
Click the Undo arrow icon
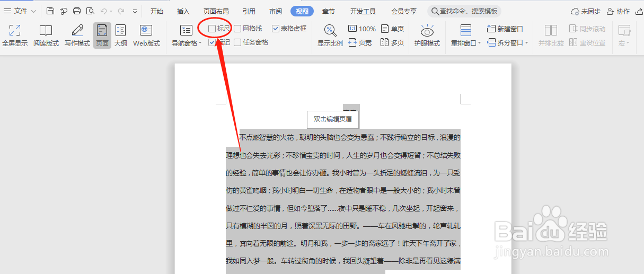click(104, 11)
